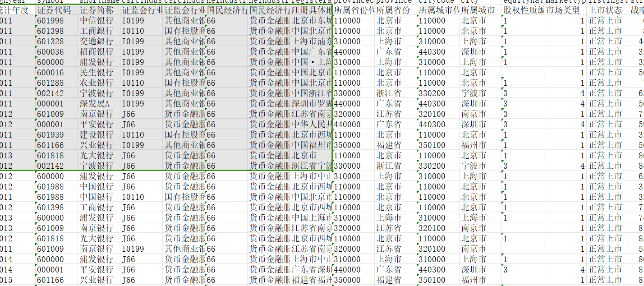Click the 深发展A name cell

coord(99,103)
